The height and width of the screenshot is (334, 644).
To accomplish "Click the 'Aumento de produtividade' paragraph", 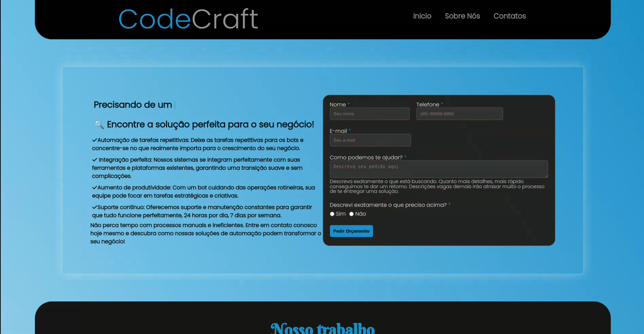I will coord(203,192).
